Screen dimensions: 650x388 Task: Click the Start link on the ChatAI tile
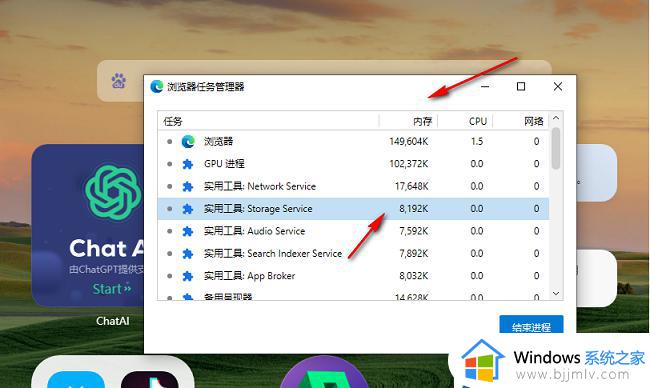112,289
